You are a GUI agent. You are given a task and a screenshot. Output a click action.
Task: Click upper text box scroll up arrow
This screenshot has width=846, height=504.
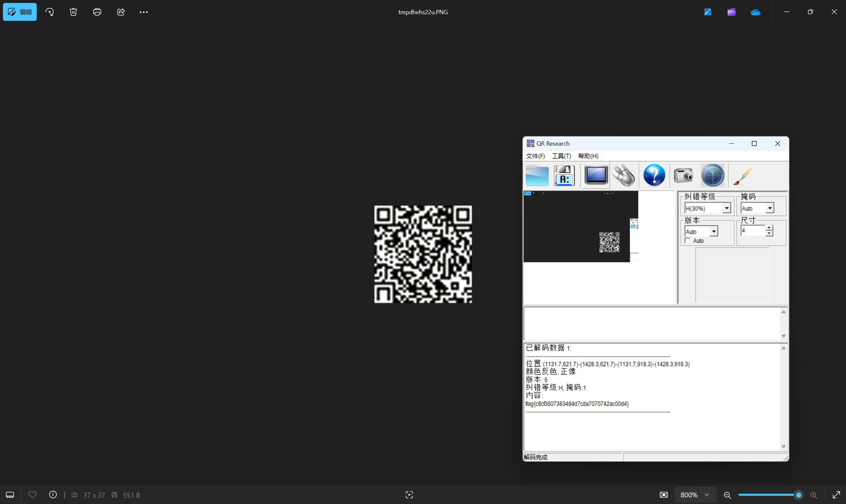click(x=784, y=312)
